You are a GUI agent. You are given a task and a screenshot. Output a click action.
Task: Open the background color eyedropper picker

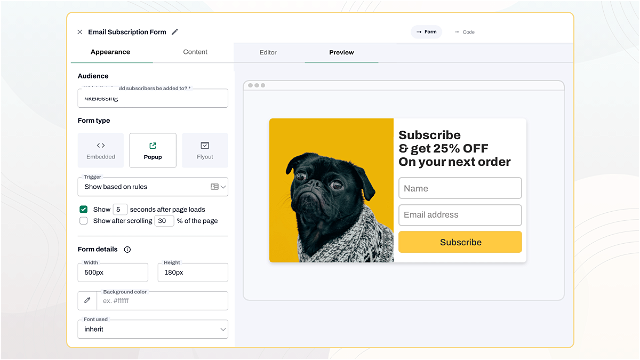tap(87, 301)
